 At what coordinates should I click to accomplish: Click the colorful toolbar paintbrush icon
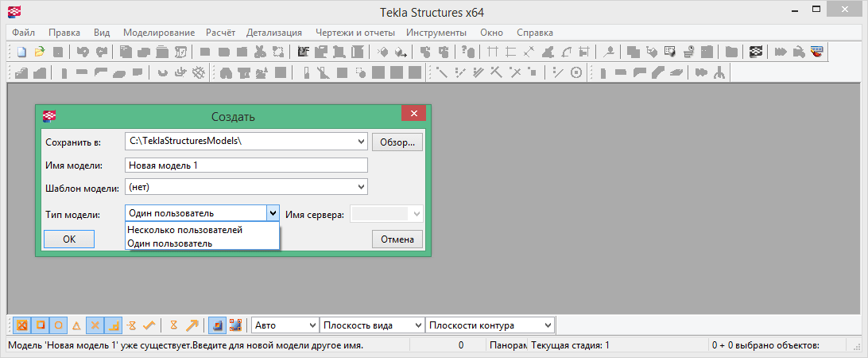point(816,52)
